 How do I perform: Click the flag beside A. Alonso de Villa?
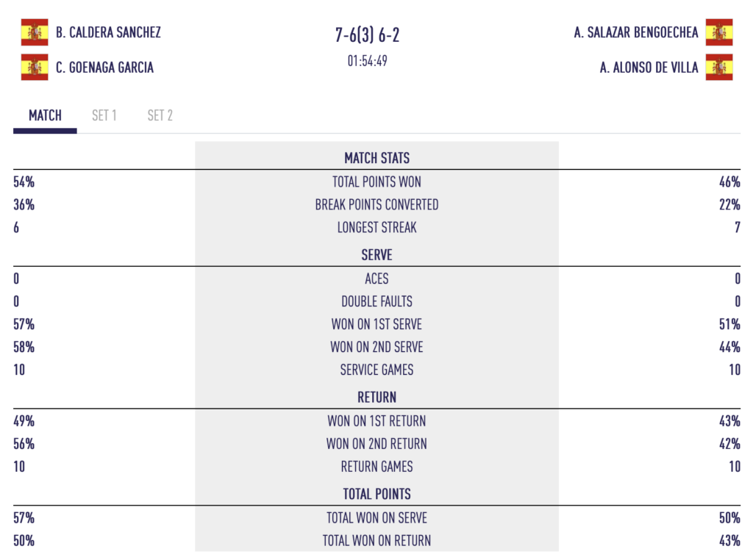pos(718,68)
